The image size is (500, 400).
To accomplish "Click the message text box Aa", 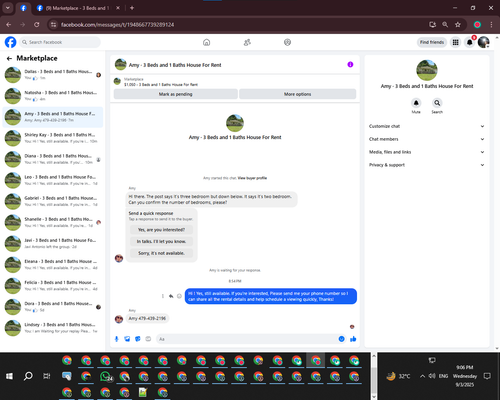I will click(x=247, y=339).
